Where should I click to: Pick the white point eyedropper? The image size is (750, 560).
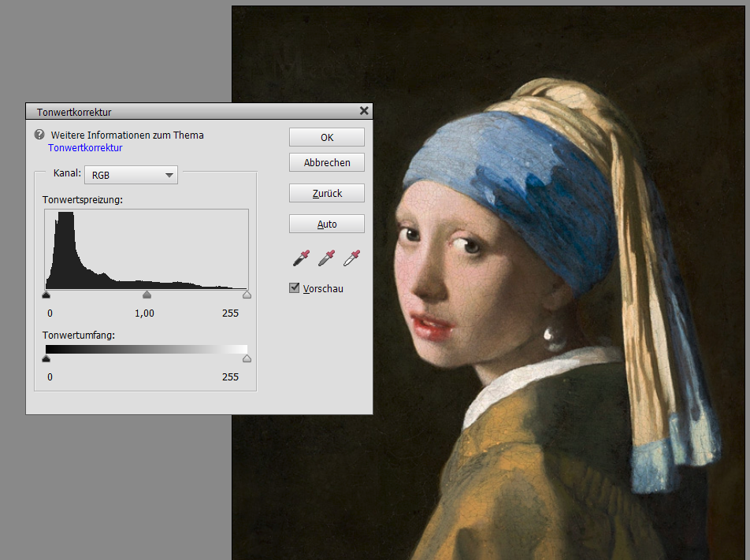pos(352,258)
